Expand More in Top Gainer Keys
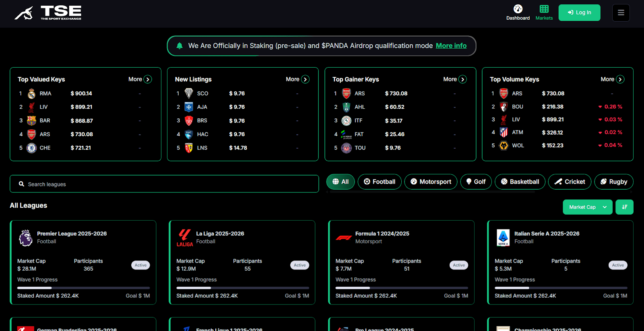Screen dimensions: 644x331 [x=454, y=79]
